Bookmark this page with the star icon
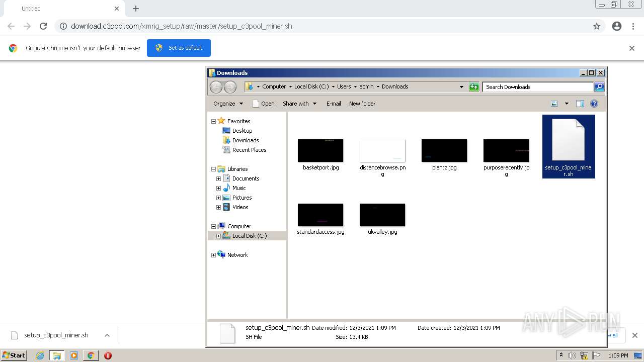This screenshot has width=644, height=362. click(x=597, y=26)
